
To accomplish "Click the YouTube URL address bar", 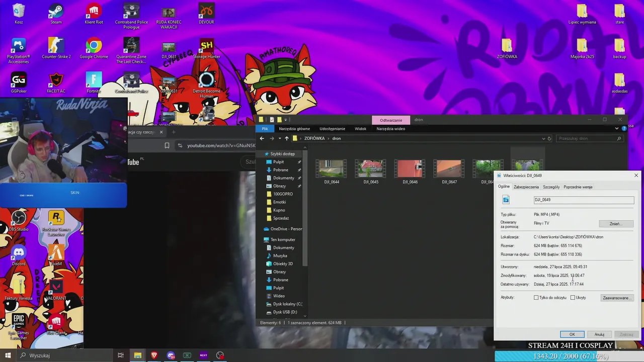I will 221,145.
